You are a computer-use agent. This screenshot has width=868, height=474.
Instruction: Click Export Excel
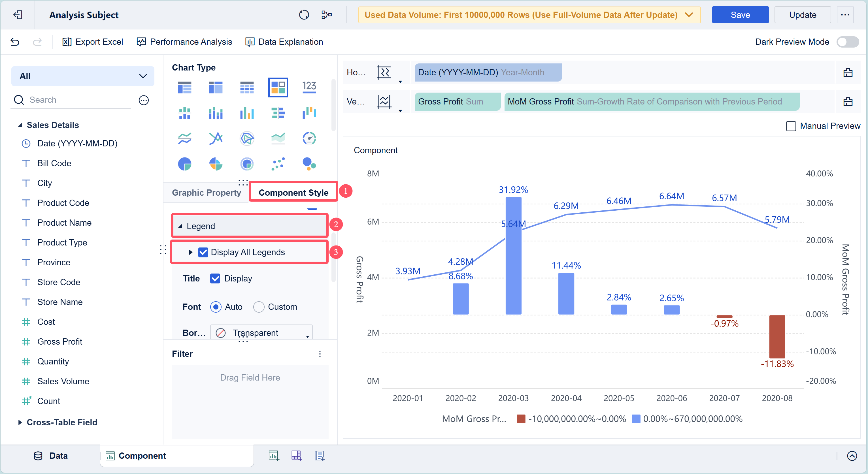tap(92, 42)
